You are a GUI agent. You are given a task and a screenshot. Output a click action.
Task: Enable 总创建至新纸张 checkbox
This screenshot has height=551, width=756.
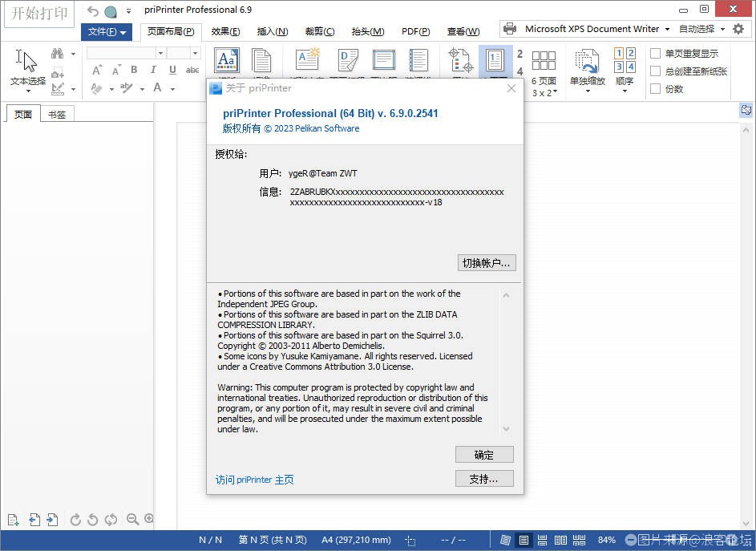655,71
